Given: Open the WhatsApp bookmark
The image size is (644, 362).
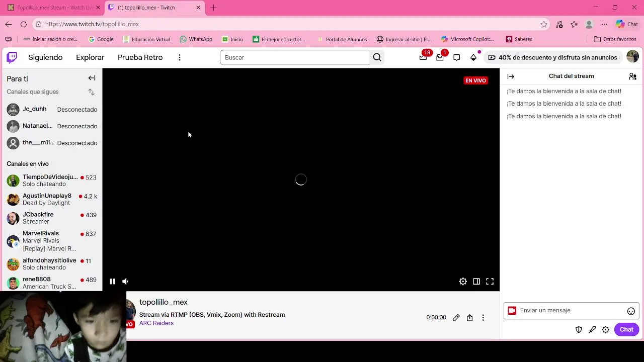Looking at the screenshot, I should (196, 39).
